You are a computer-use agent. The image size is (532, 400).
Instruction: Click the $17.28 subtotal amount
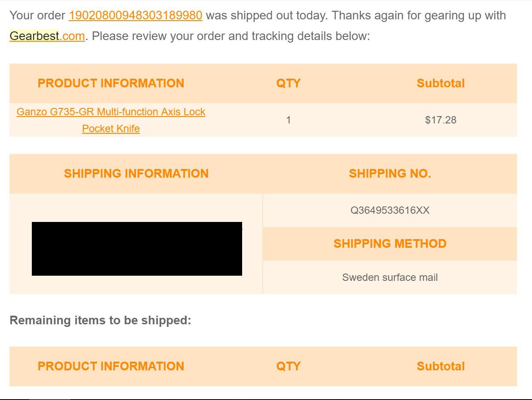click(440, 120)
